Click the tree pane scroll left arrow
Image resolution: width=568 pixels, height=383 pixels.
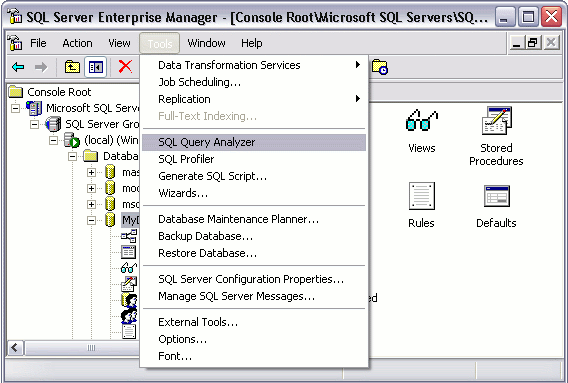(15, 348)
